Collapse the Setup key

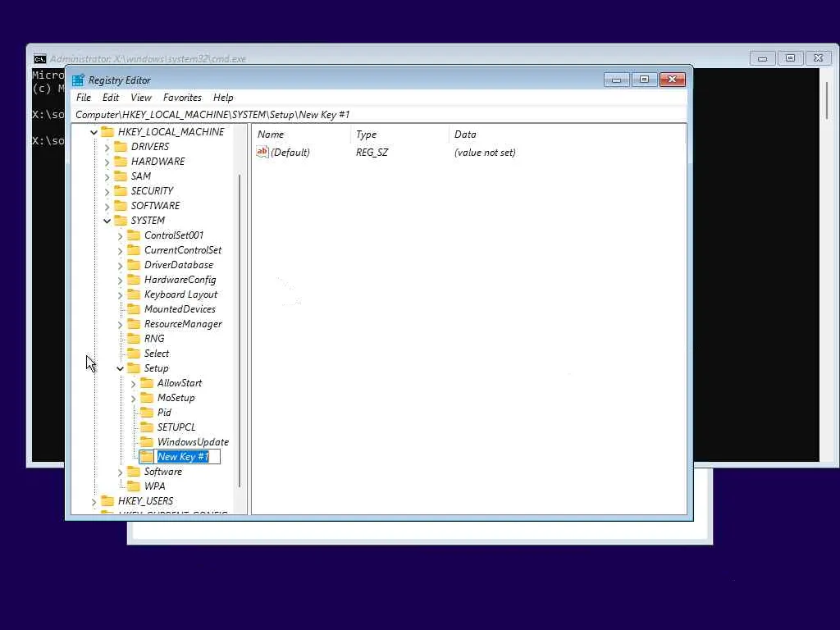point(120,368)
